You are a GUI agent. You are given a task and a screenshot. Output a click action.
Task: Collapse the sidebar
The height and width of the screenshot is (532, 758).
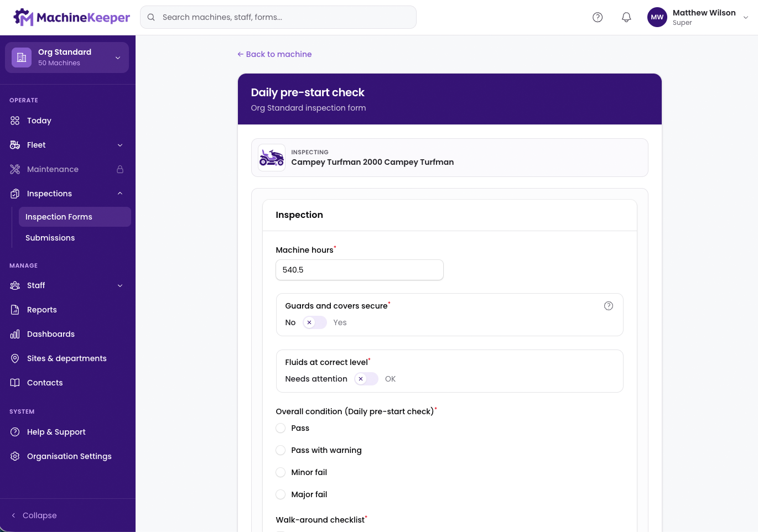[34, 515]
